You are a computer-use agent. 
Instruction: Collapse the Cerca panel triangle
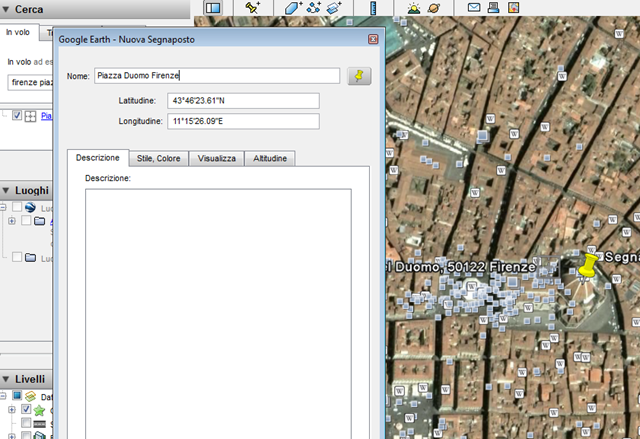point(6,9)
